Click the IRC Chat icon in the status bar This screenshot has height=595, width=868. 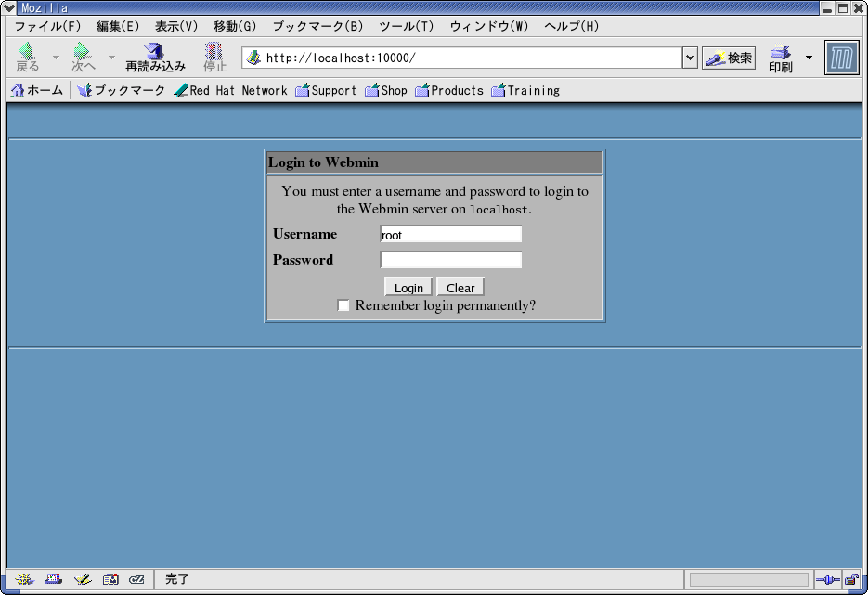point(136,579)
